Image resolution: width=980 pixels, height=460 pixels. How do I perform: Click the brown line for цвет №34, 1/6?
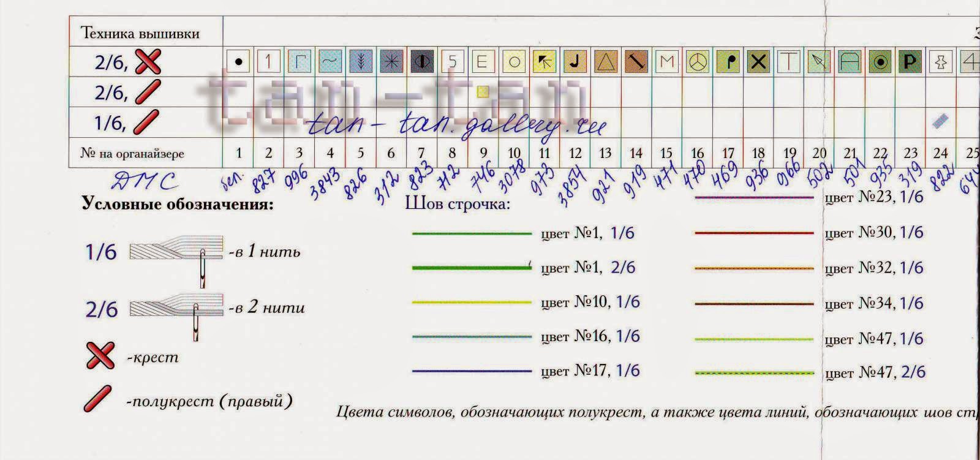click(754, 304)
